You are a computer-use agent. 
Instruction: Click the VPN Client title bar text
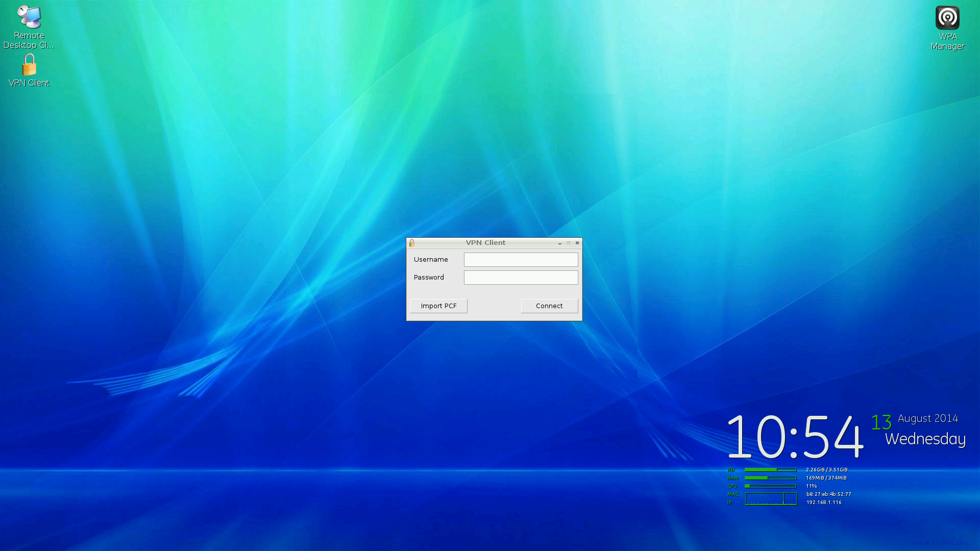485,243
